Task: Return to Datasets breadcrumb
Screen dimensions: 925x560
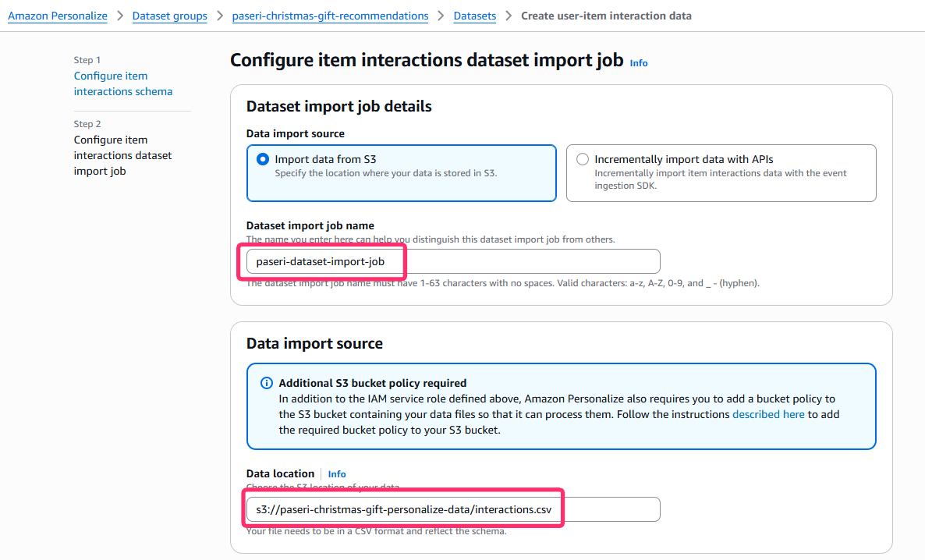Action: point(474,16)
